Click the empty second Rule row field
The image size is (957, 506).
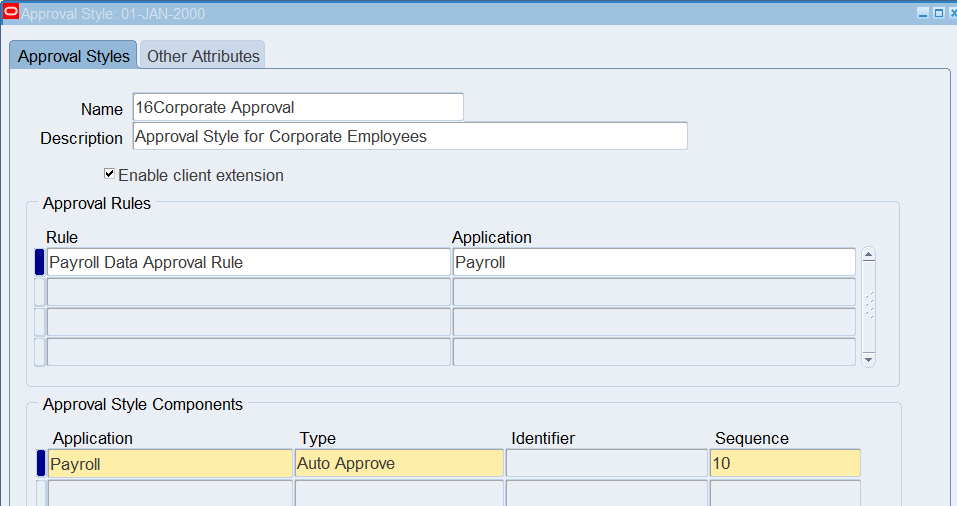tap(248, 292)
